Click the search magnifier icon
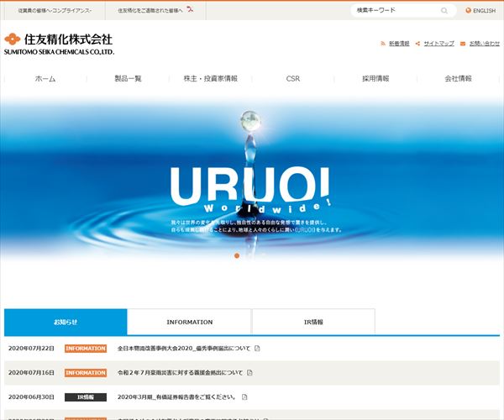Screen dimensions: 504x420 [444, 11]
